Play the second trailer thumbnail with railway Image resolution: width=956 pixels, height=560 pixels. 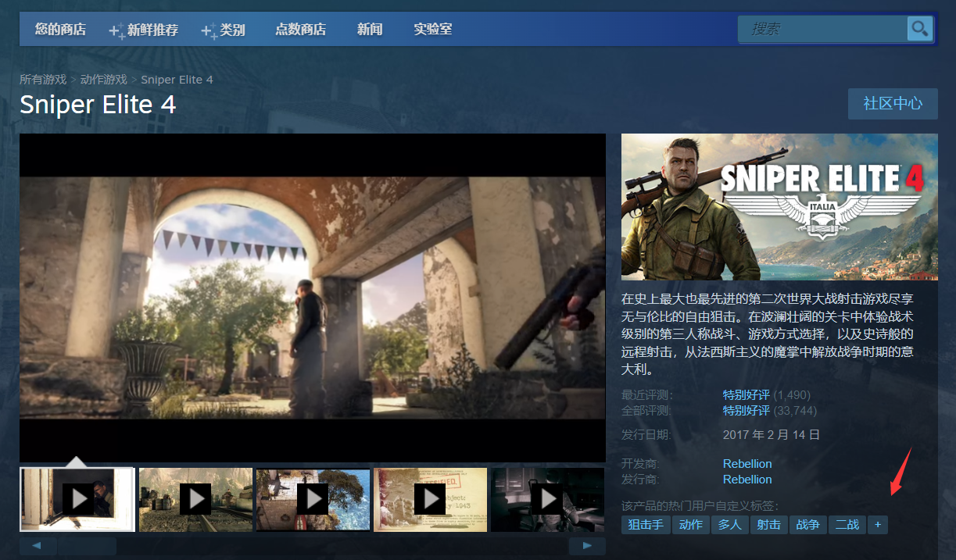pyautogui.click(x=195, y=499)
